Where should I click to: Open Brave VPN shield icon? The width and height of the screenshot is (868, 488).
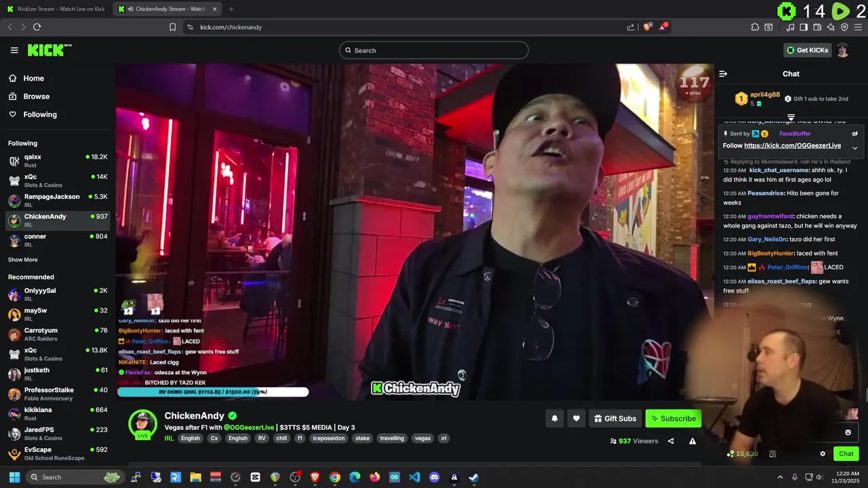pos(844,27)
